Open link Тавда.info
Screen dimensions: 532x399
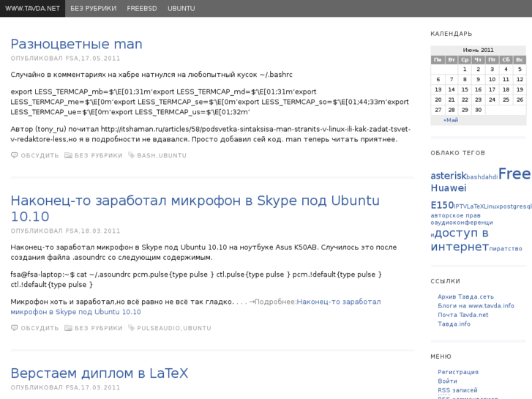pyautogui.click(x=454, y=324)
